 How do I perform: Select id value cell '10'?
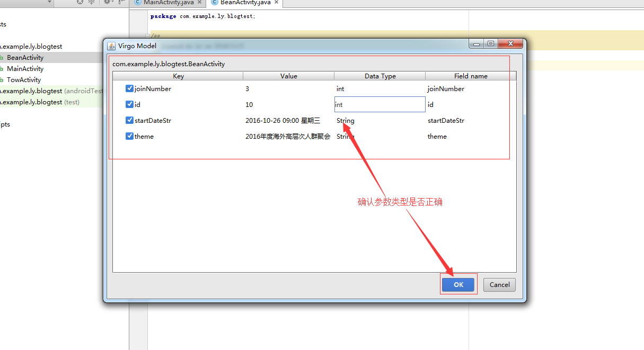(289, 104)
